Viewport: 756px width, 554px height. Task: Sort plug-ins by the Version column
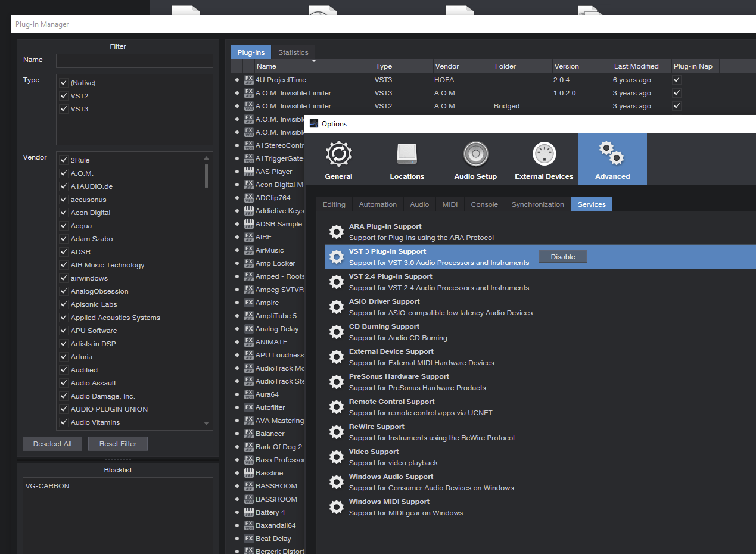581,66
